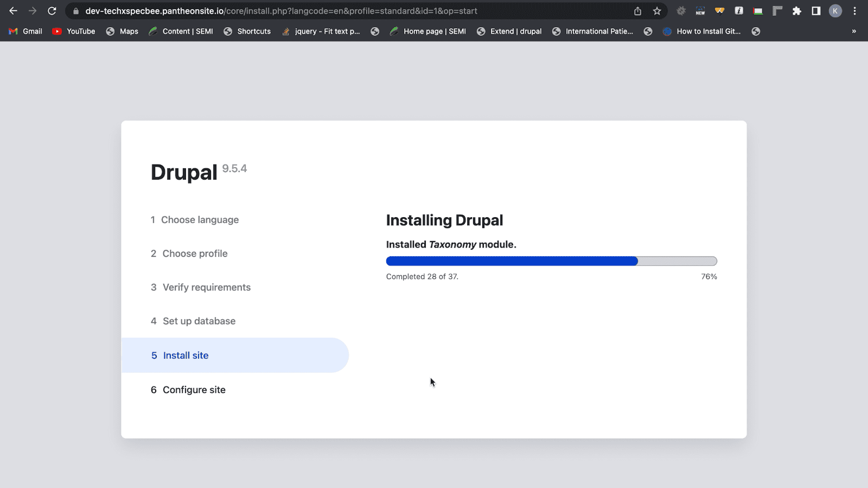The width and height of the screenshot is (868, 488).
Task: Bookmark this page with the star icon
Action: [657, 11]
